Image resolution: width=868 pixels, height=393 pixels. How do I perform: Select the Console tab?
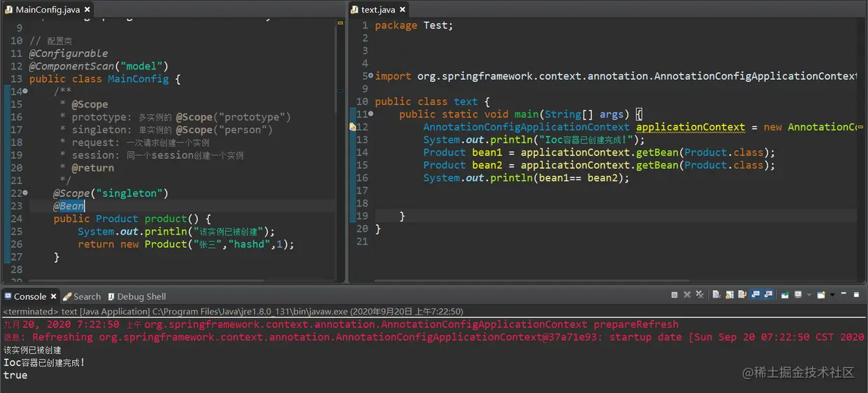(x=30, y=296)
